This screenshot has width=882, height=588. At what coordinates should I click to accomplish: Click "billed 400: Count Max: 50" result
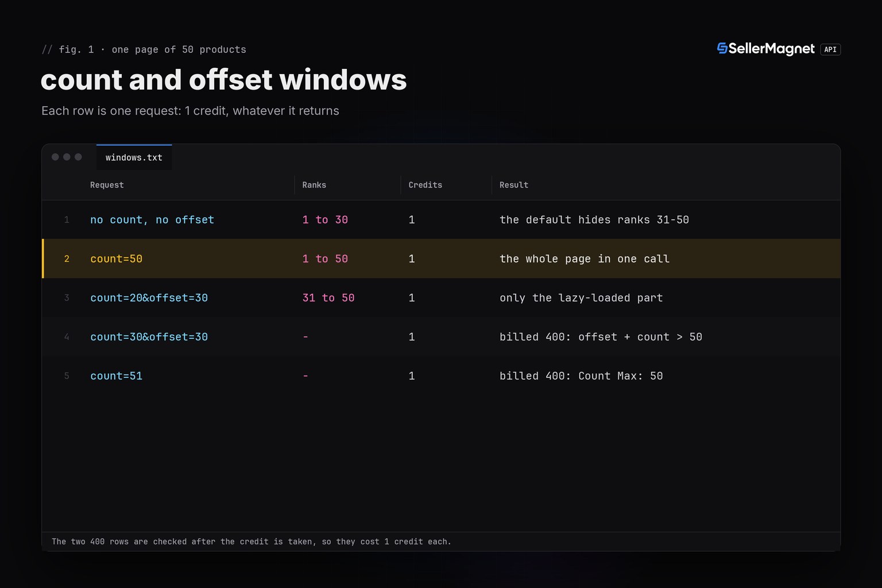(581, 376)
